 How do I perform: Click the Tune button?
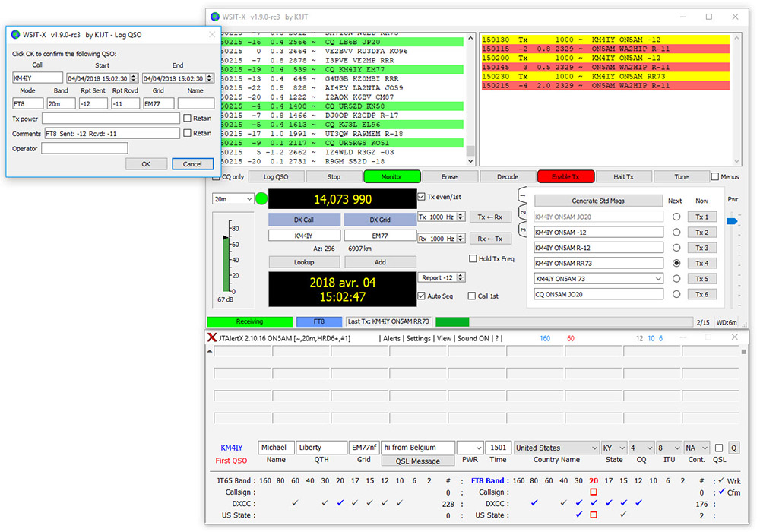681,176
